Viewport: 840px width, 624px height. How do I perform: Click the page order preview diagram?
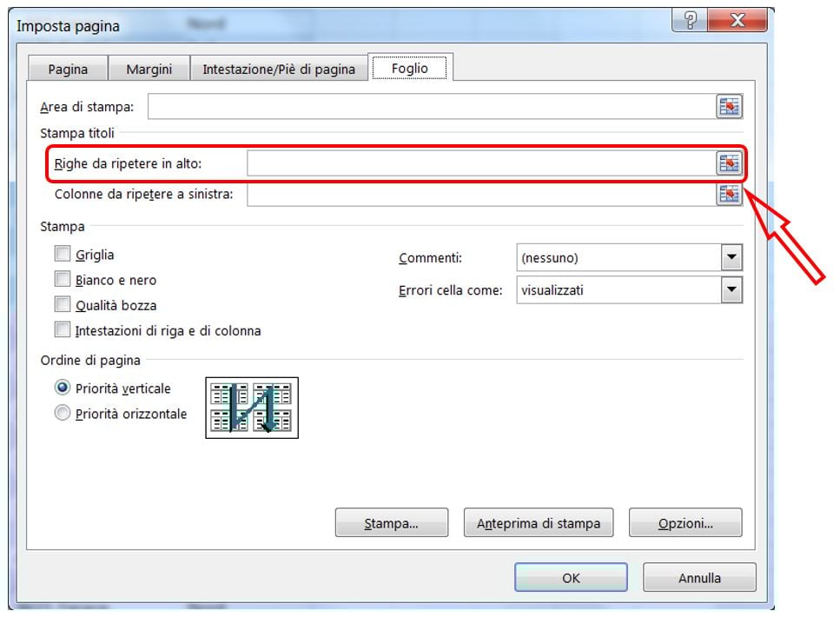(x=252, y=408)
